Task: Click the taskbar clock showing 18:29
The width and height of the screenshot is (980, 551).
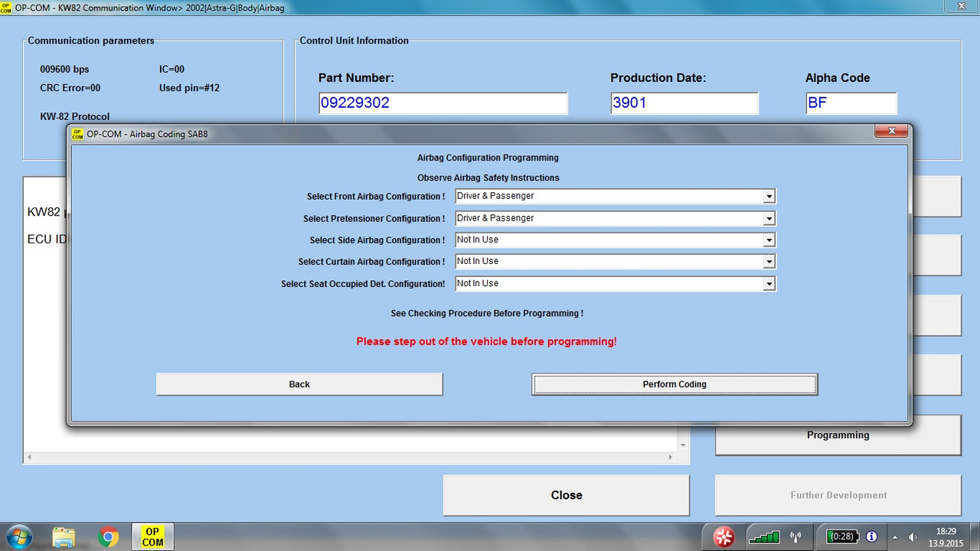Action: pyautogui.click(x=946, y=537)
